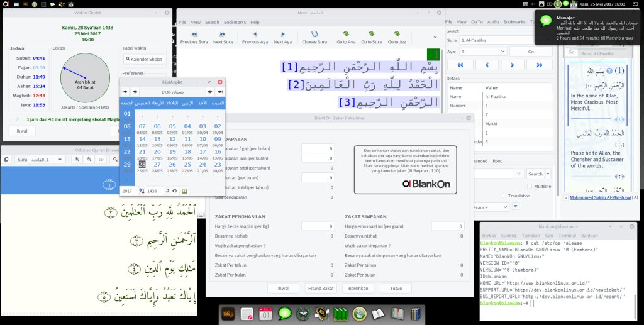Zoom out Othman Quran Browser
This screenshot has width=644, height=325.
pyautogui.click(x=88, y=160)
